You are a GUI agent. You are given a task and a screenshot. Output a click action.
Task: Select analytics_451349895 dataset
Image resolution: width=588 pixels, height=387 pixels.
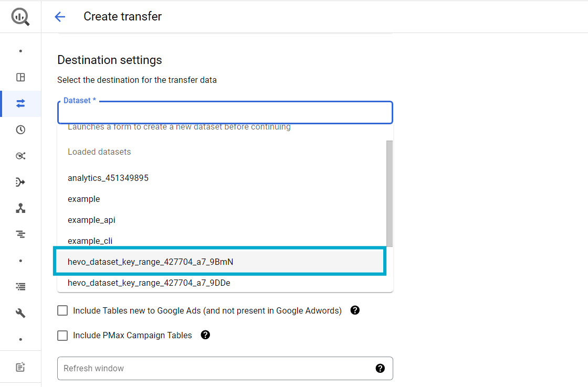(222, 178)
